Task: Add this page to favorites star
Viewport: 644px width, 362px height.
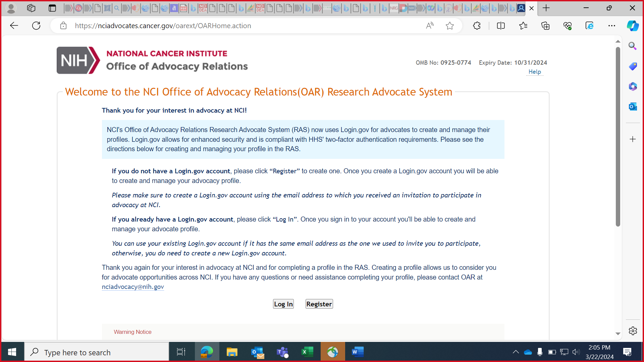Action: click(450, 26)
